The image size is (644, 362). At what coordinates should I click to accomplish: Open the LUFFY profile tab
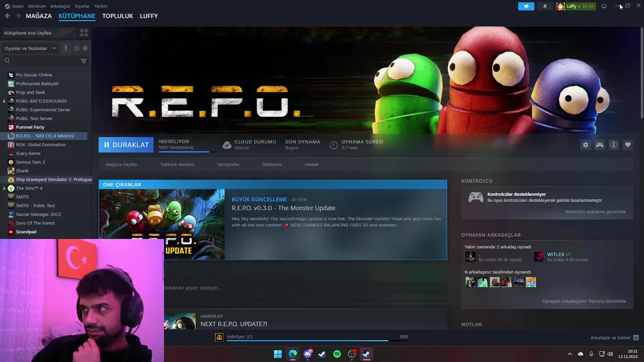149,16
